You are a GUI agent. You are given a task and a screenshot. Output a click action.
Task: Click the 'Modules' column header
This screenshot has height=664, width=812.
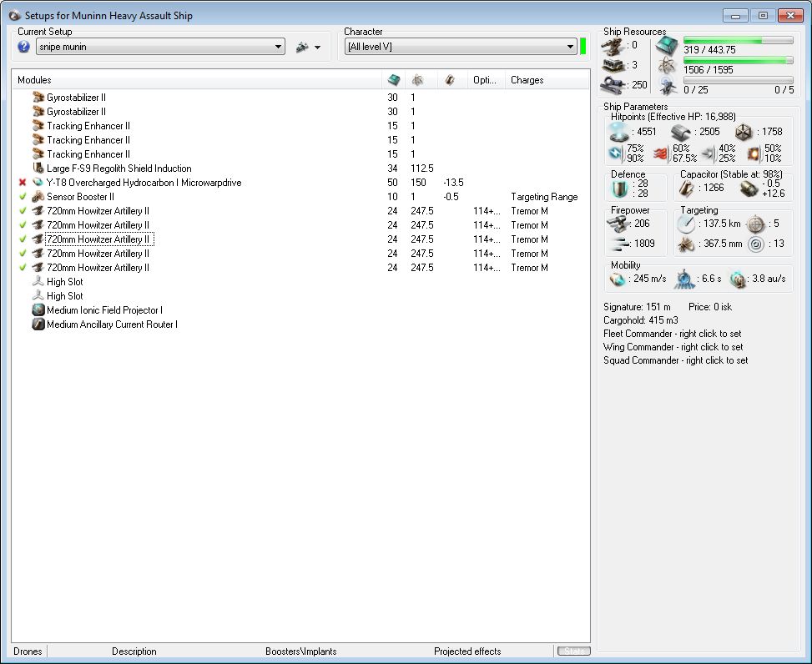(34, 80)
